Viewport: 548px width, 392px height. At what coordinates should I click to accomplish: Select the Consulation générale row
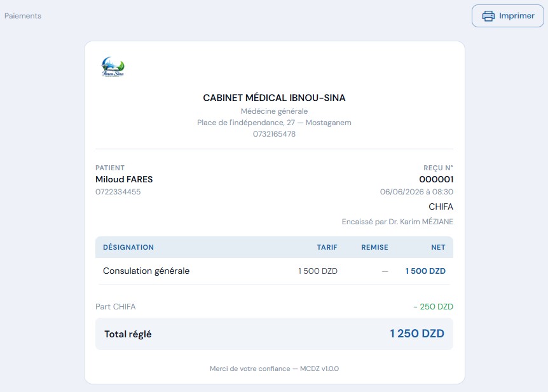[x=274, y=271]
